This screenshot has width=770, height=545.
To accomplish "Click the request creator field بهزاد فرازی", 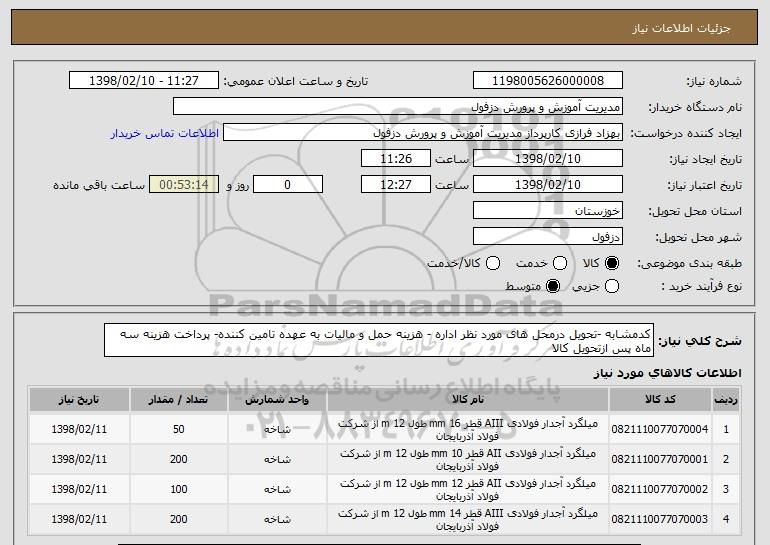I will [x=423, y=133].
